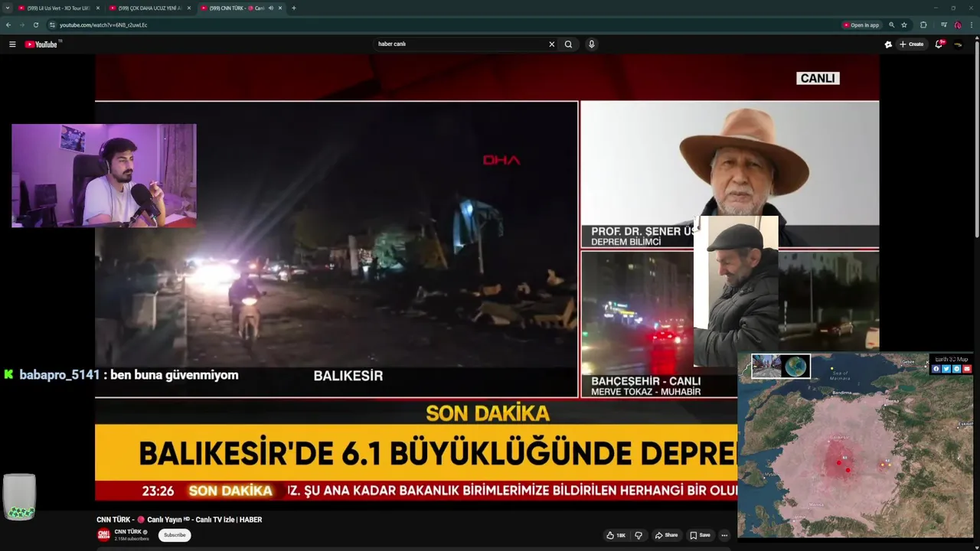Like the video with thumbs up 18K

tap(616, 535)
